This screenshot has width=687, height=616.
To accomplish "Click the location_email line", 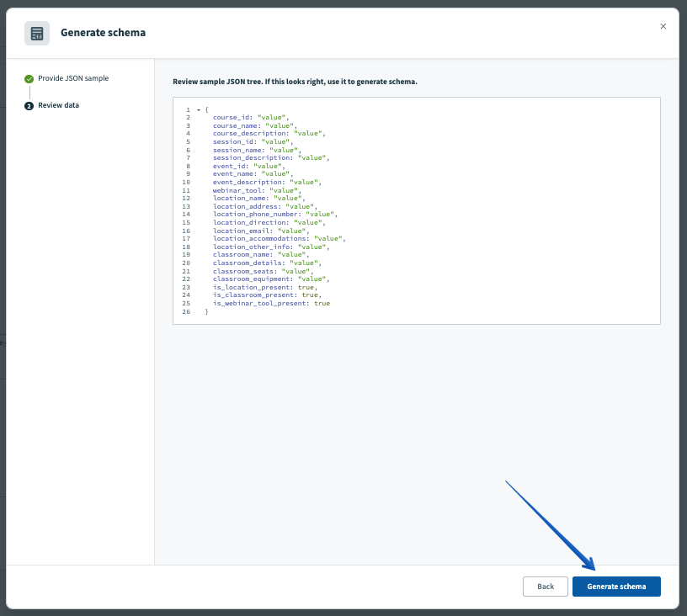I will pos(261,231).
